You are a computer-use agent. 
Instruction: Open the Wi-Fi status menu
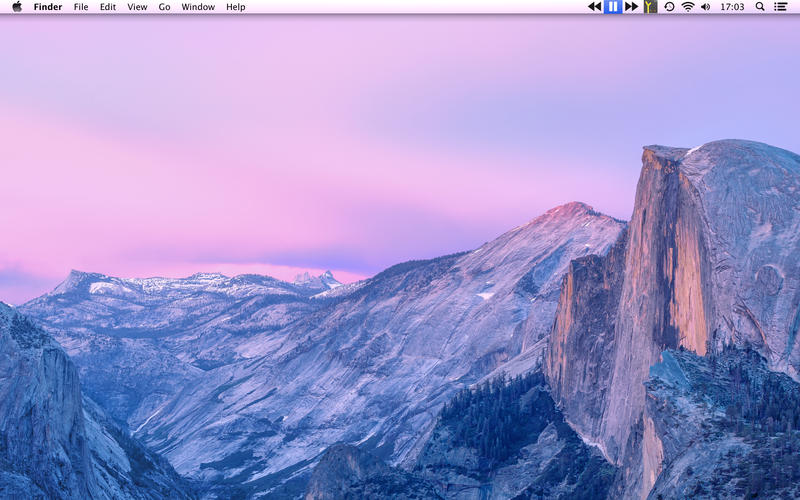tap(688, 7)
